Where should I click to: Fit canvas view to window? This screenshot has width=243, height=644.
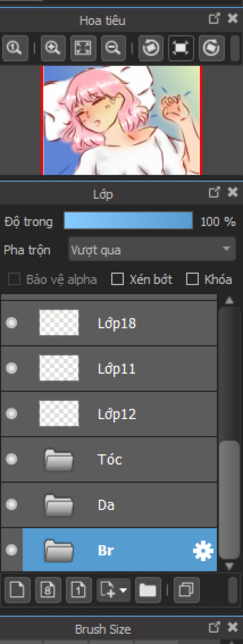(83, 48)
